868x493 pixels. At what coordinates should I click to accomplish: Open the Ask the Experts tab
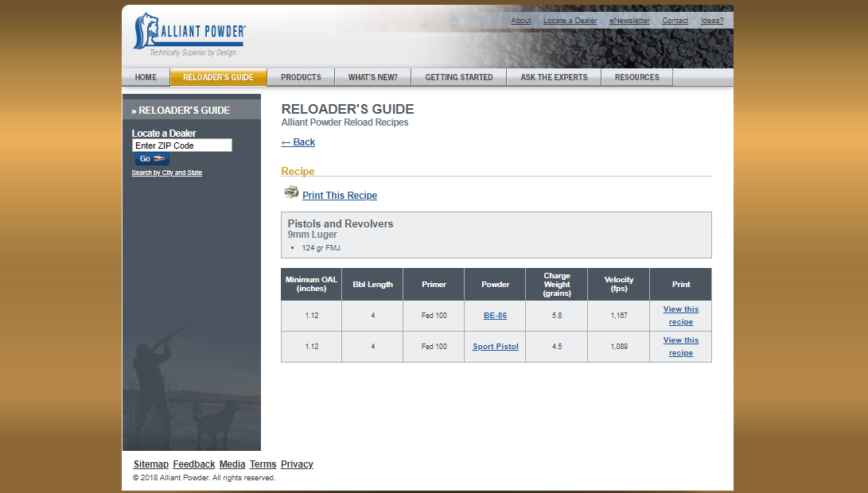554,77
